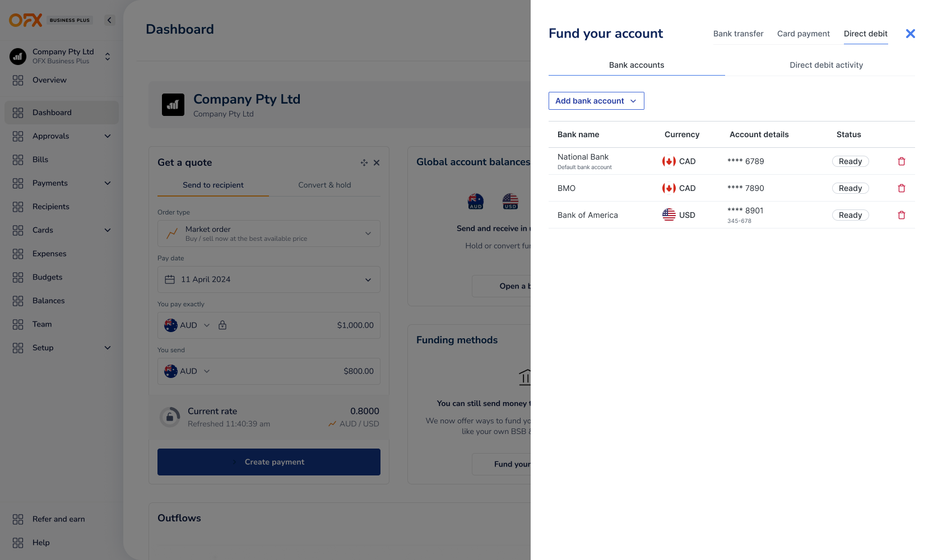Viewport: 933px width, 560px height.
Task: Open the Balances page
Action: pos(49,301)
